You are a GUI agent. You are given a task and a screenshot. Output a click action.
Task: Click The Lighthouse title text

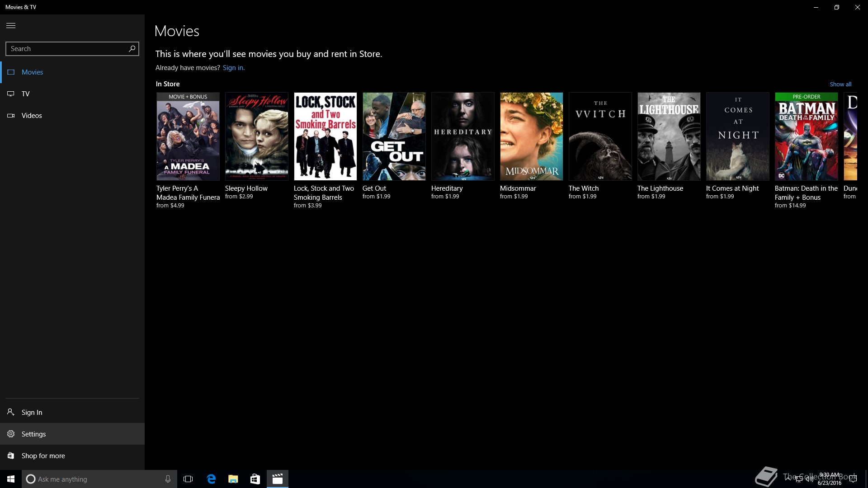point(660,188)
